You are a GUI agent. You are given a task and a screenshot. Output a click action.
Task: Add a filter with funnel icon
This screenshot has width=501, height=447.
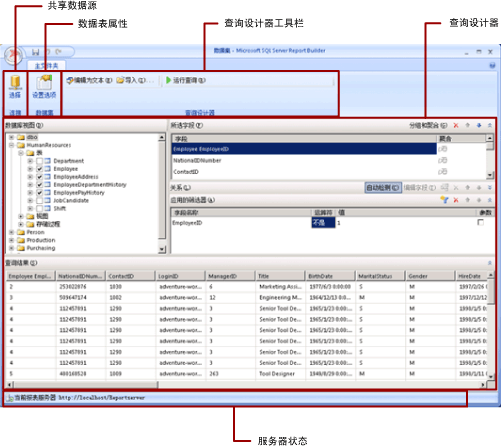point(444,200)
